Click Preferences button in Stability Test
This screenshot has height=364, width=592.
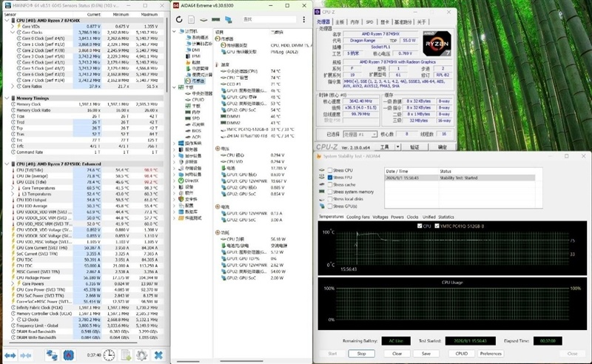pyautogui.click(x=491, y=354)
